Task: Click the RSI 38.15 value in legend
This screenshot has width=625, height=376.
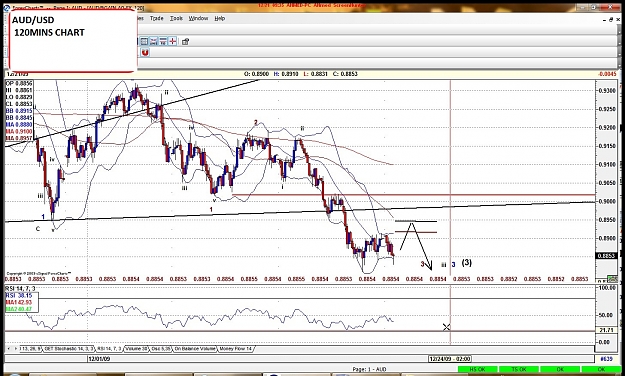Action: [18, 295]
